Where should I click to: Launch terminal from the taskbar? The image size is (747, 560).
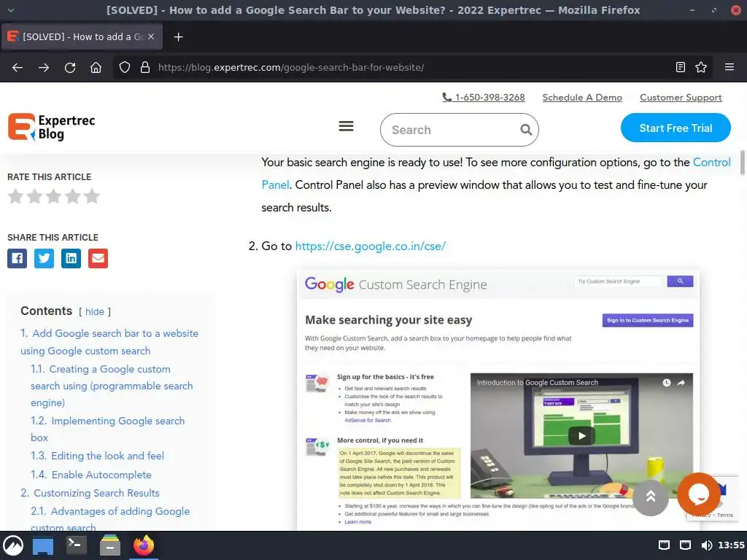click(76, 545)
